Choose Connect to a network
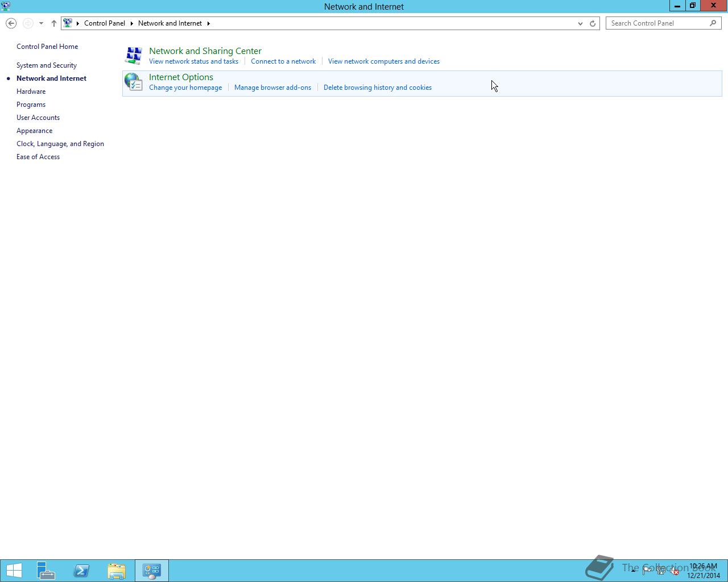 point(283,61)
